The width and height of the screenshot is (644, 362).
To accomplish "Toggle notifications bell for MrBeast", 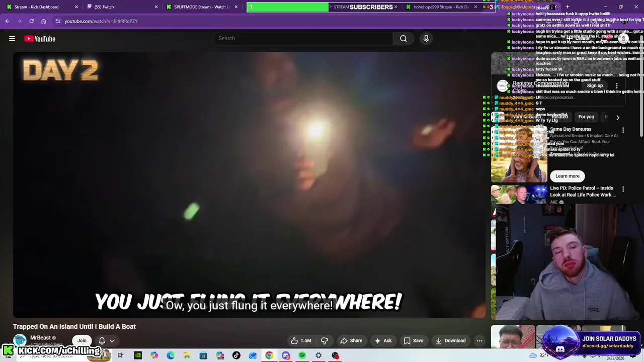I will [x=102, y=340].
